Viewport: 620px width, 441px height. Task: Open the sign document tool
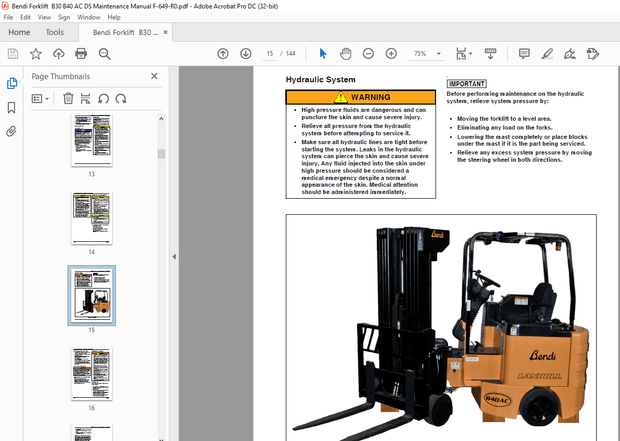click(570, 53)
